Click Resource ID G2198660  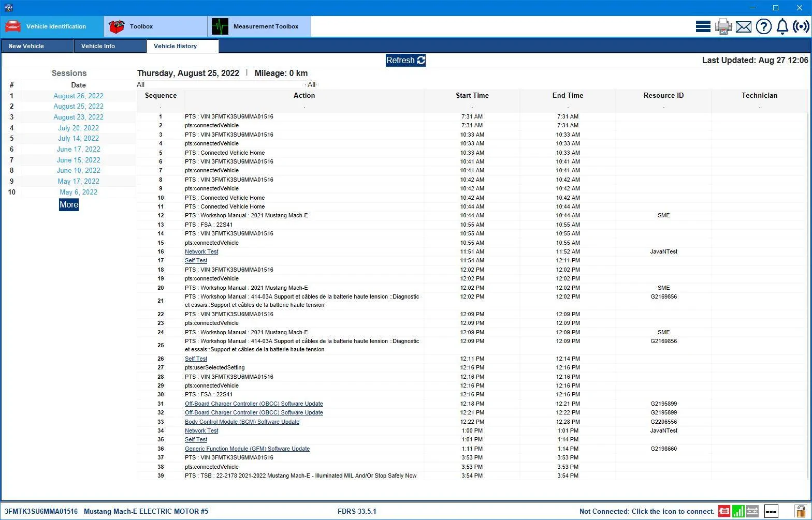(x=663, y=449)
